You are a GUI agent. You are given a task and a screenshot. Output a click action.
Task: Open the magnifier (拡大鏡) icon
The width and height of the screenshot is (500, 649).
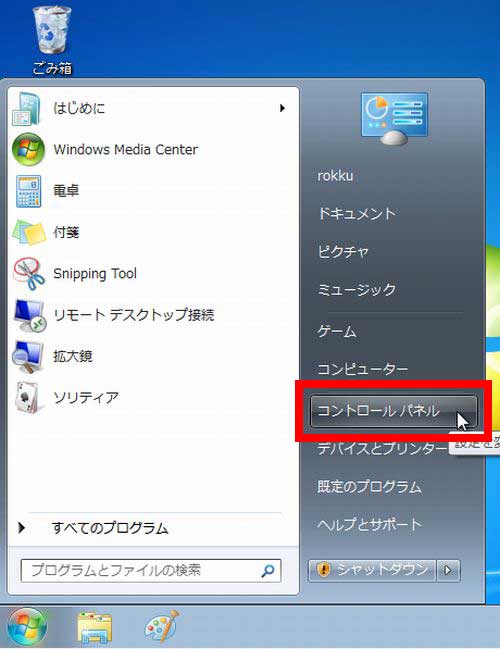pos(27,356)
